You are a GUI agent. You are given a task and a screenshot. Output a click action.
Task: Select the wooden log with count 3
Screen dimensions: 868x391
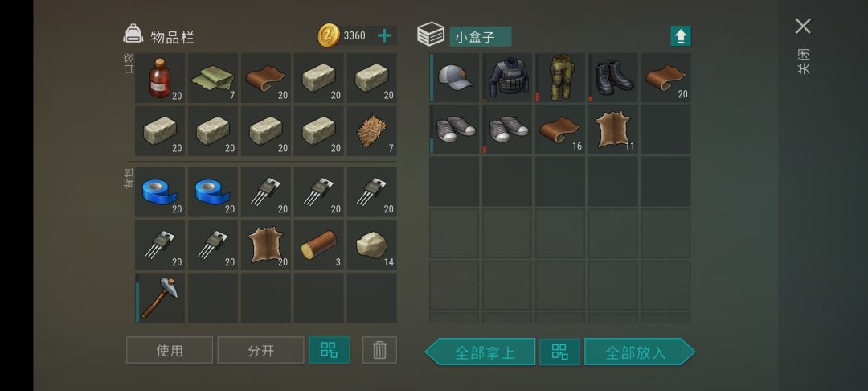(318, 245)
